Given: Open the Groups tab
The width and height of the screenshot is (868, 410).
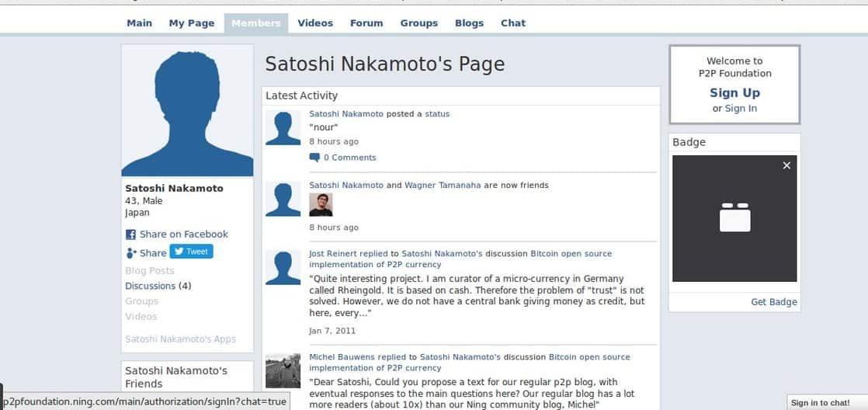Looking at the screenshot, I should click(419, 23).
